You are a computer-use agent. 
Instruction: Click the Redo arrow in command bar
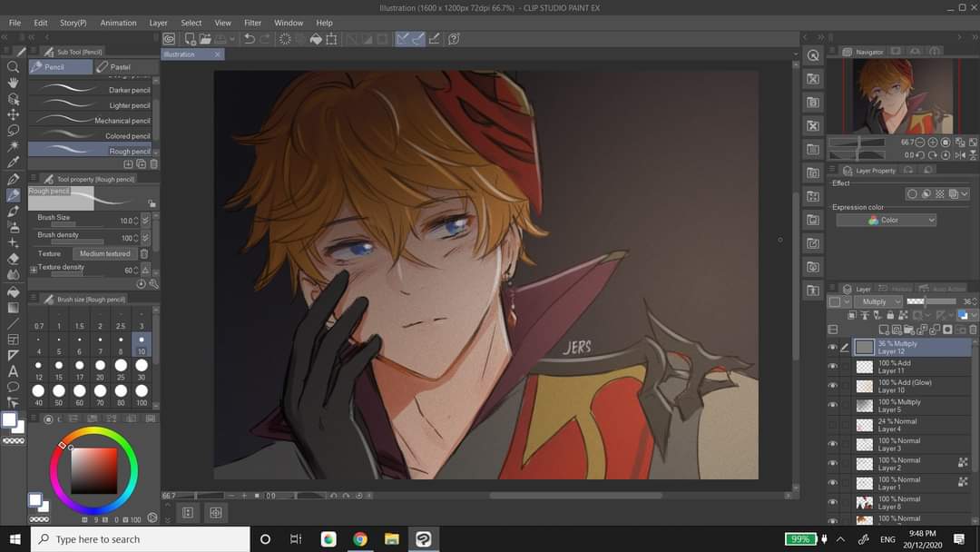click(x=265, y=39)
